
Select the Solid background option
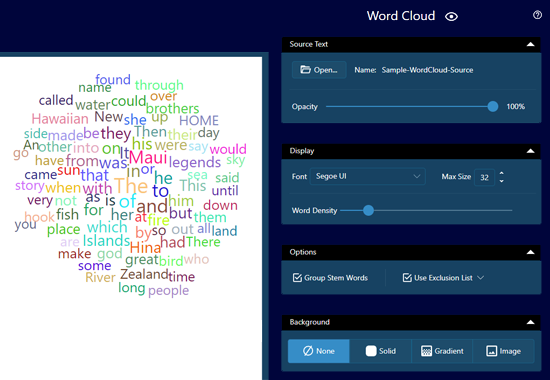pyautogui.click(x=381, y=351)
